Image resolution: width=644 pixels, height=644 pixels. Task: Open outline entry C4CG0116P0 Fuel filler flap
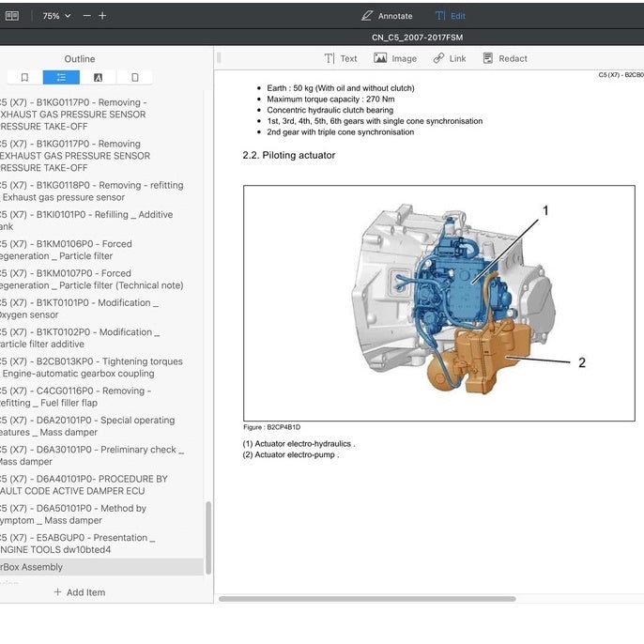pyautogui.click(x=74, y=397)
